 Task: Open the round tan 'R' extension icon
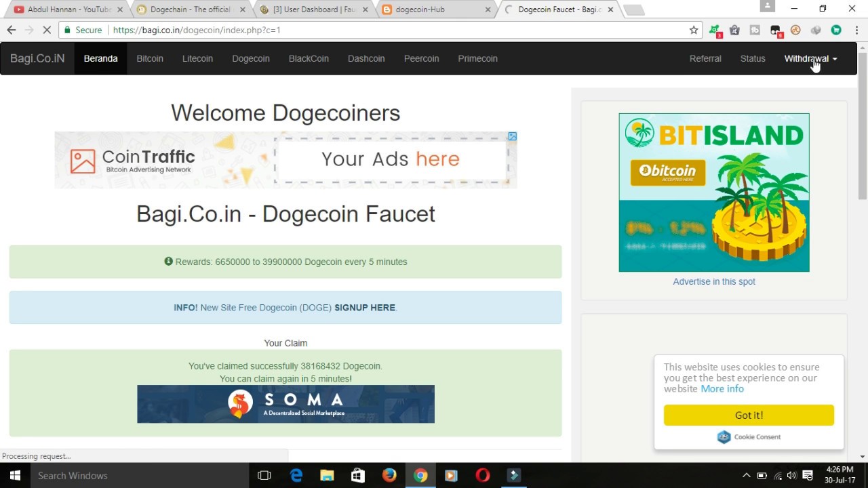pos(795,30)
